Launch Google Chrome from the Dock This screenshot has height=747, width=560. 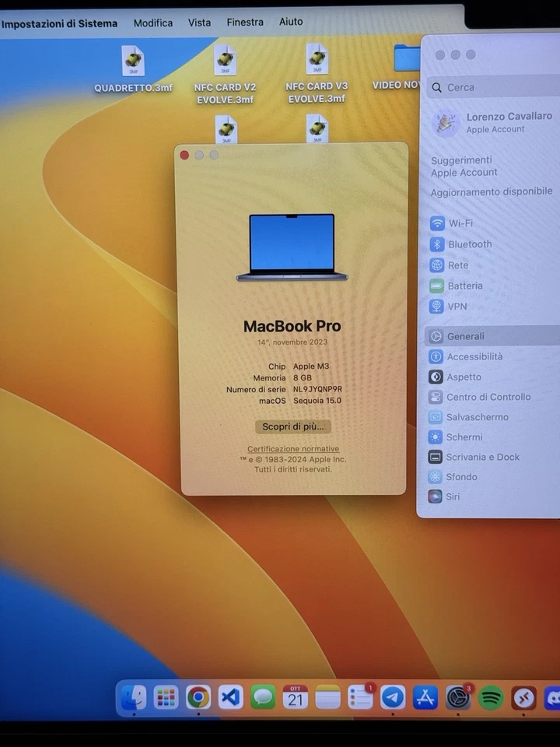tap(198, 698)
